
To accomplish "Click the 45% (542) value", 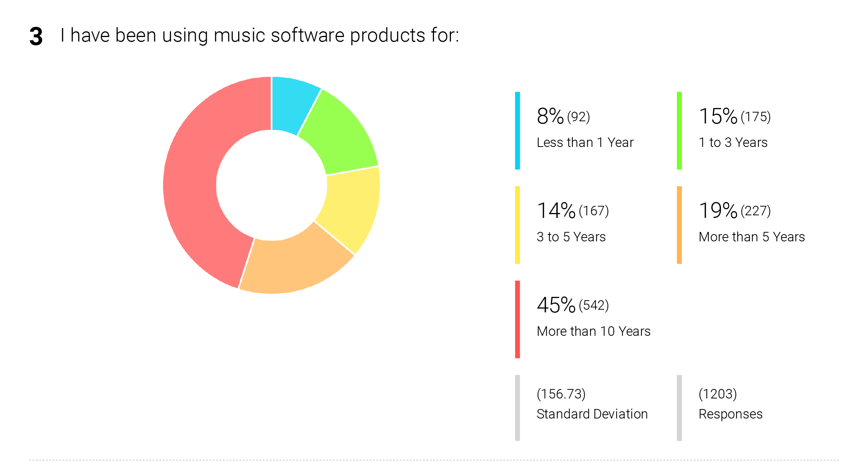I will click(x=573, y=305).
